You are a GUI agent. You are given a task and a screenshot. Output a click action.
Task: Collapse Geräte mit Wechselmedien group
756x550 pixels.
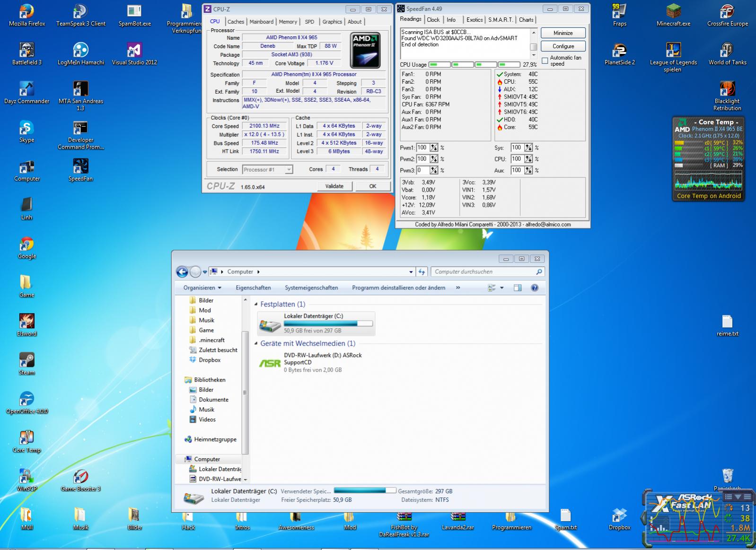point(256,344)
